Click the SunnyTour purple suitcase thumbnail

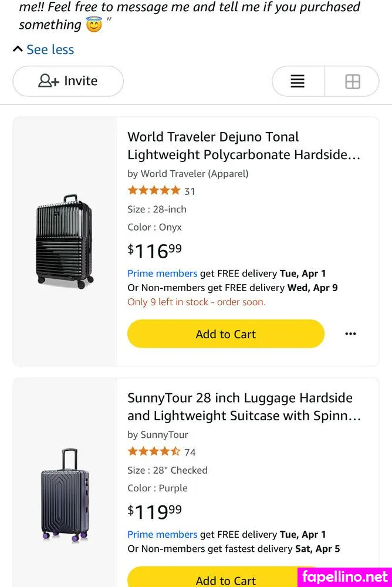[x=65, y=495]
